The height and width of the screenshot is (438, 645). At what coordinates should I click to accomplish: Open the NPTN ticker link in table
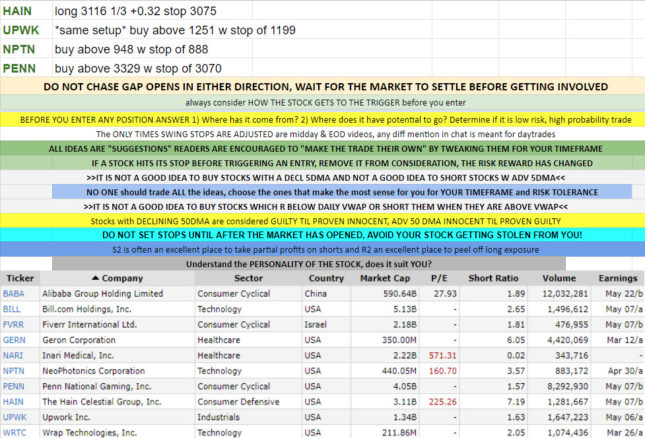coord(14,371)
